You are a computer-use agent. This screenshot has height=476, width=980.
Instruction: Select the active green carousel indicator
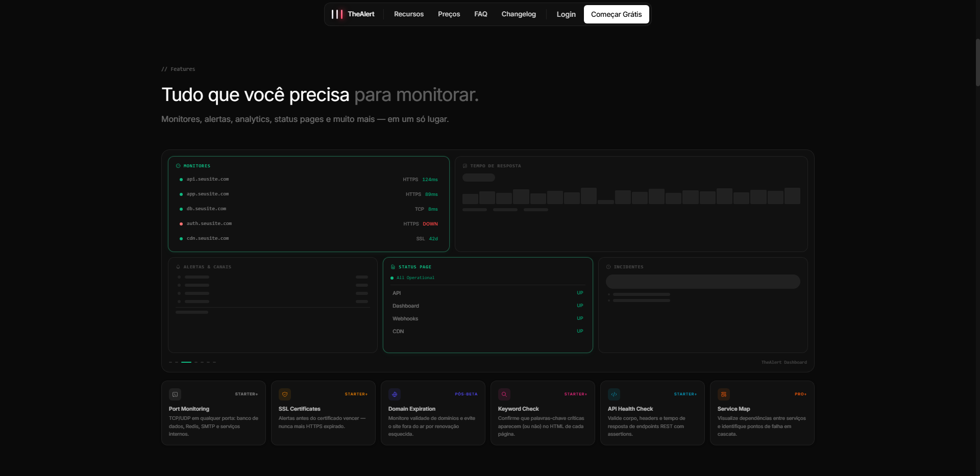(186, 362)
